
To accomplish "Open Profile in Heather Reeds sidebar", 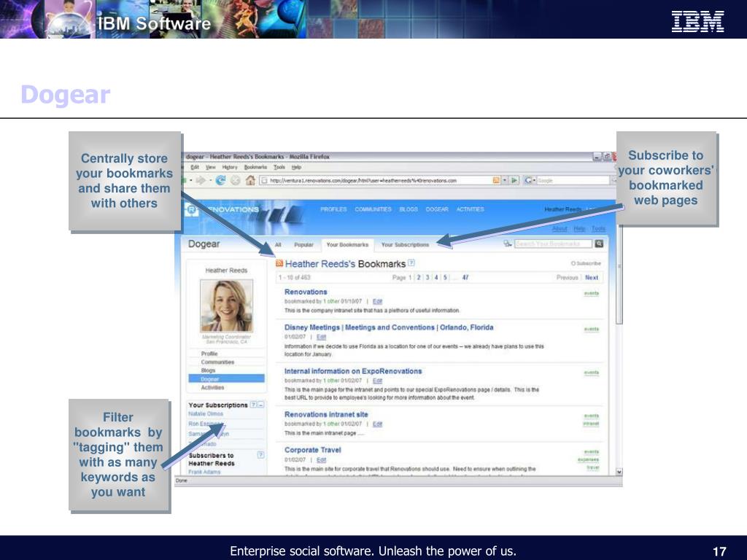I will tap(209, 354).
